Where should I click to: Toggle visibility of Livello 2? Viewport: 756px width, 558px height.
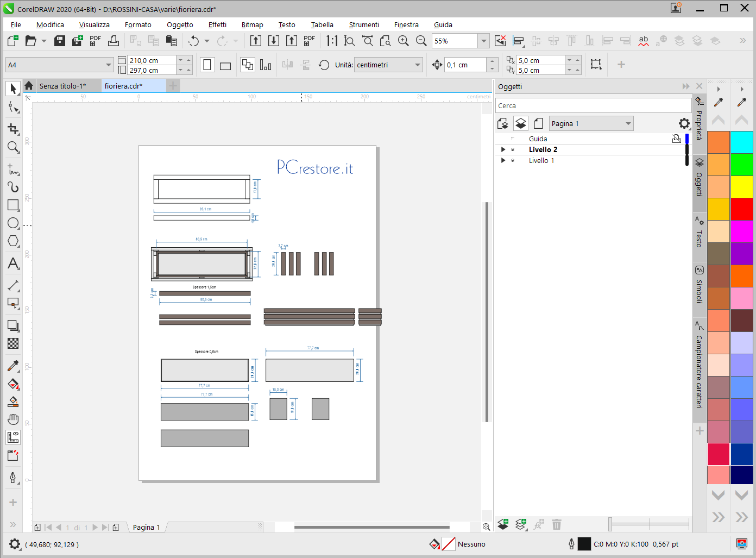point(513,149)
